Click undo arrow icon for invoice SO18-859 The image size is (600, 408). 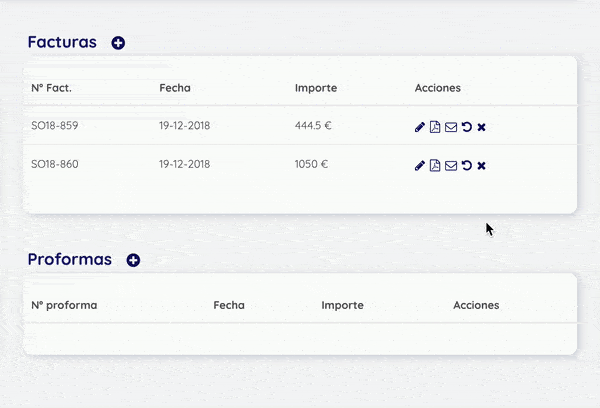point(466,127)
